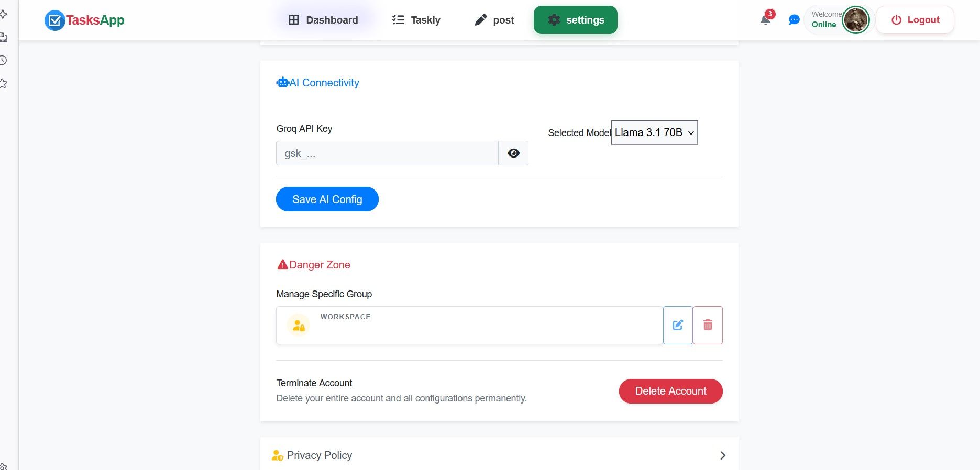The width and height of the screenshot is (980, 470).
Task: Focus the Groq API Key input field
Action: [x=387, y=153]
